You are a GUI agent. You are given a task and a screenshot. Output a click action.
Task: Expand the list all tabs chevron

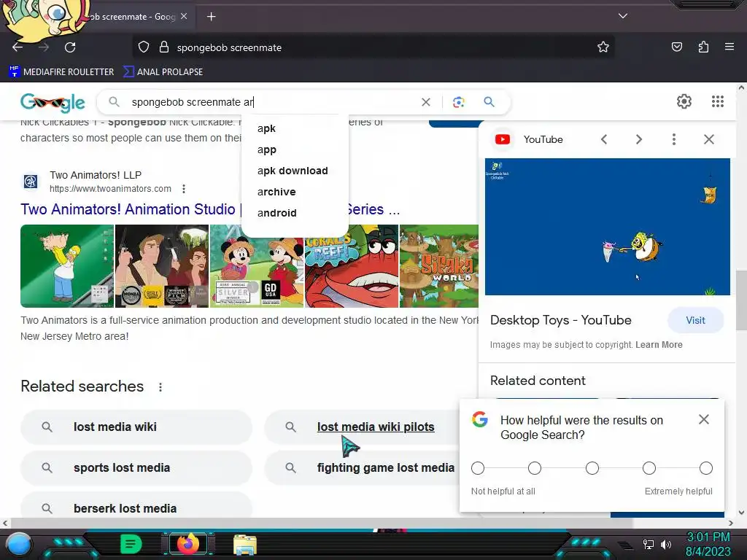point(623,16)
